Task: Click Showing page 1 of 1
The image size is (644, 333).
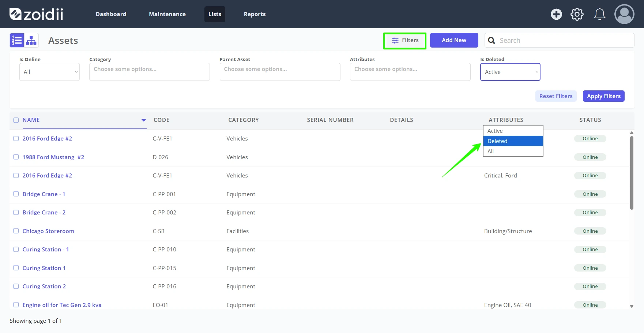Action: pyautogui.click(x=36, y=321)
